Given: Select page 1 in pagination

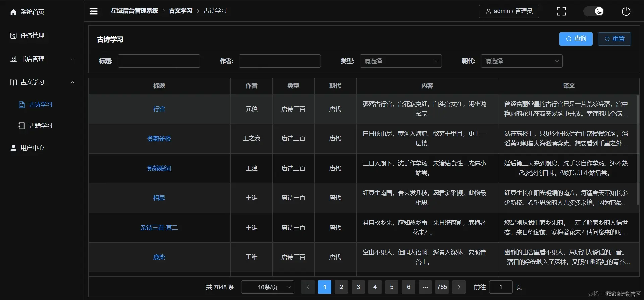Looking at the screenshot, I should click(x=324, y=287).
